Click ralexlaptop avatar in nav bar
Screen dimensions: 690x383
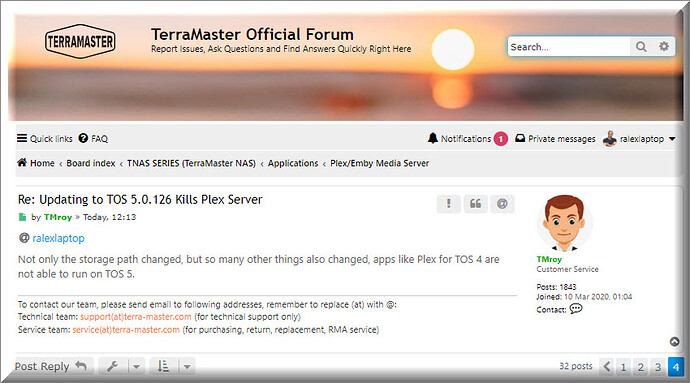click(x=609, y=139)
